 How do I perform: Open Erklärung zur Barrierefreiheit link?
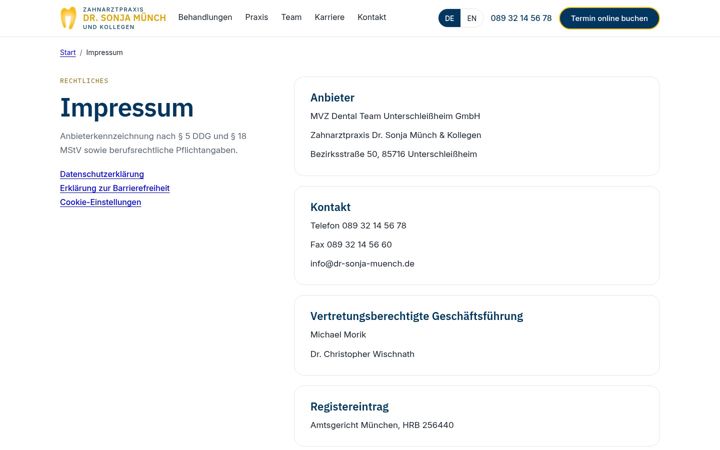click(x=115, y=188)
